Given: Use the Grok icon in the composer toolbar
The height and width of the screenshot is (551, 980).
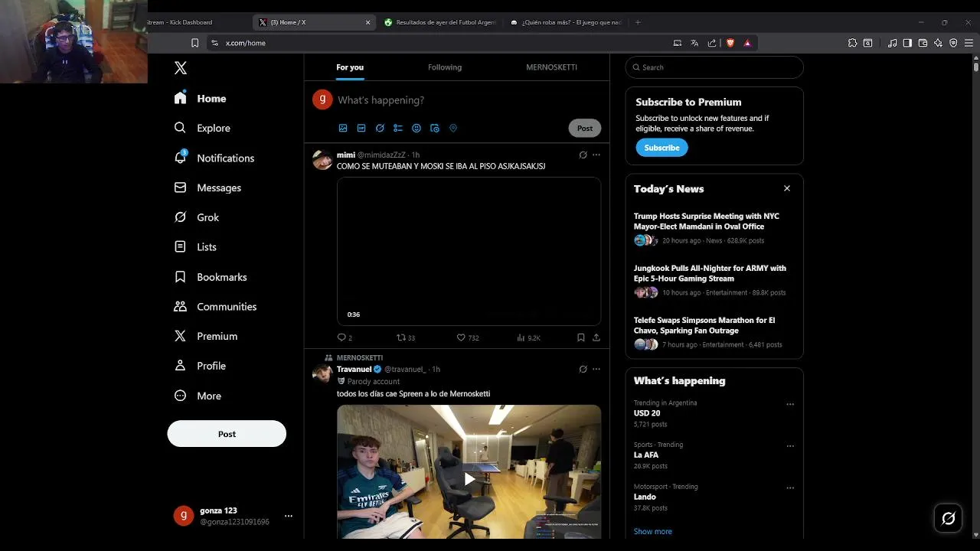Looking at the screenshot, I should point(380,128).
